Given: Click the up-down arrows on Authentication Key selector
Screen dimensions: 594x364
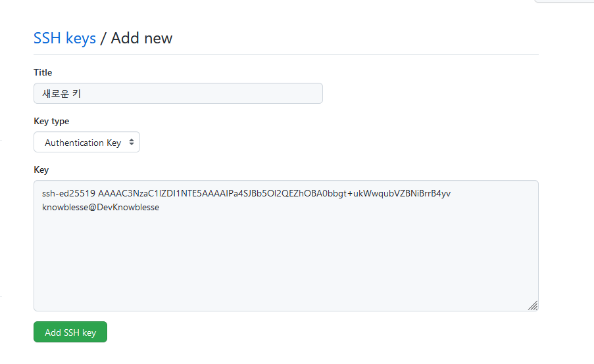Looking at the screenshot, I should coord(132,143).
